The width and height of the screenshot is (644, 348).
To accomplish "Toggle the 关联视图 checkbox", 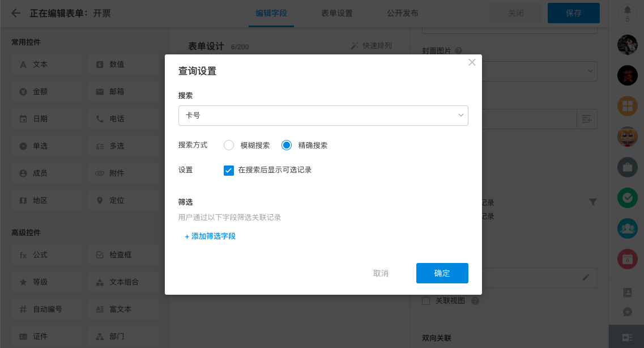I will [427, 301].
